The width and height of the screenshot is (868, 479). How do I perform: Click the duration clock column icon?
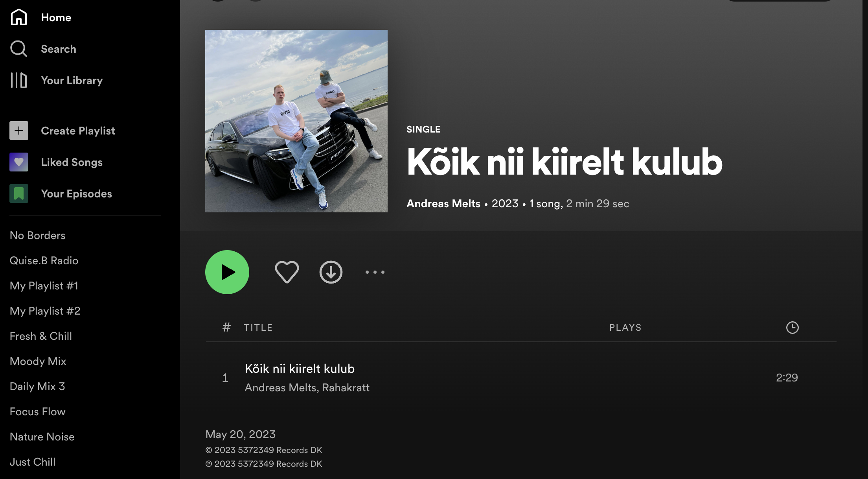(x=792, y=328)
